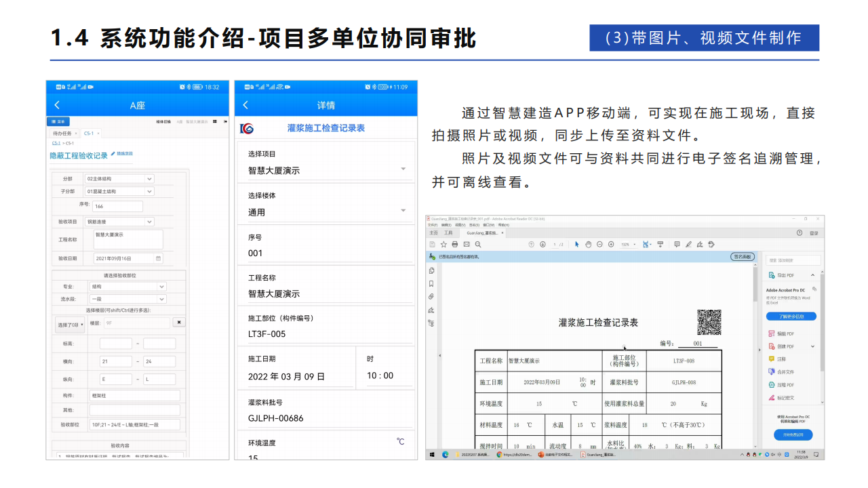Viewport: 868px width, 488px height.
Task: Open the 编辑 menu in Acrobat
Action: coord(446,224)
